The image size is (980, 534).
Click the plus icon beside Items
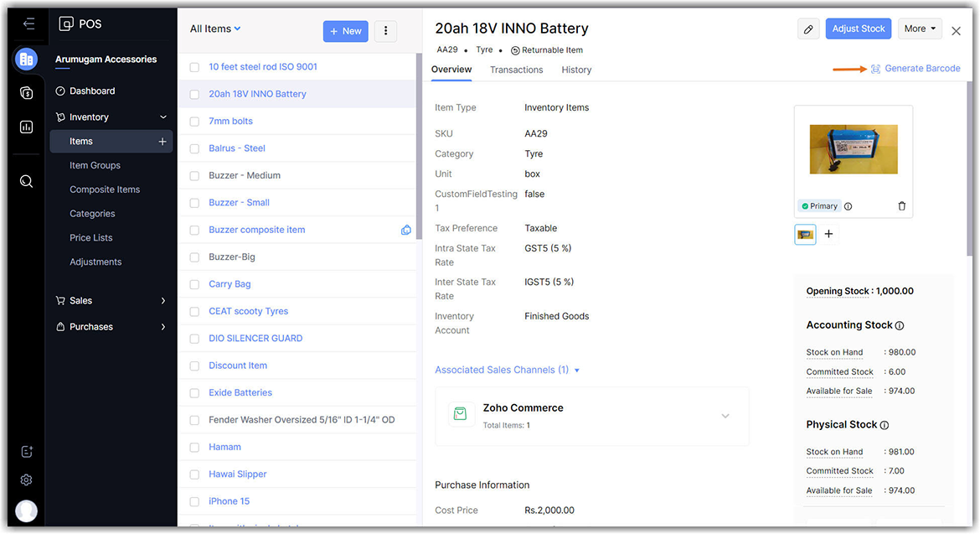162,142
